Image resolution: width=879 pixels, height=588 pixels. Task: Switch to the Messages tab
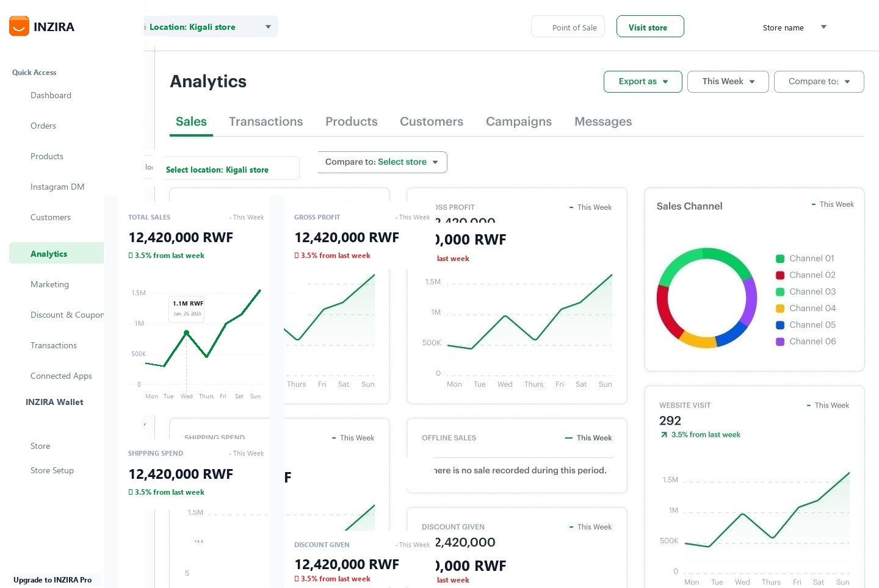(x=602, y=122)
